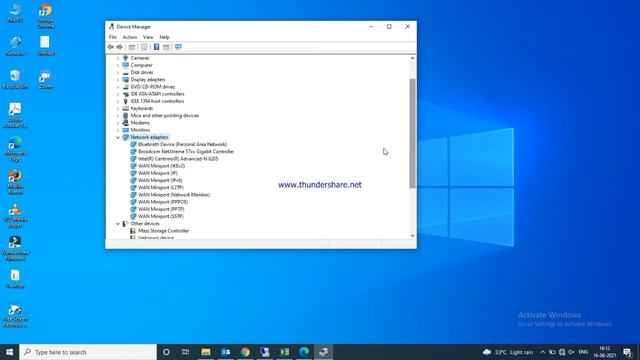This screenshot has height=360, width=640.
Task: Select the Microsoft Edge desktop shortcut
Action: tap(15, 149)
